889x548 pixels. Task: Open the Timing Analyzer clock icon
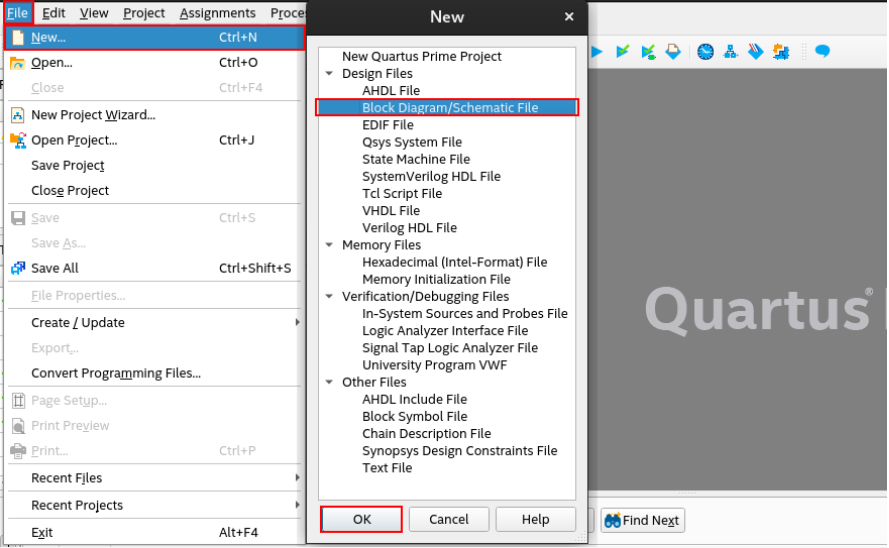705,52
